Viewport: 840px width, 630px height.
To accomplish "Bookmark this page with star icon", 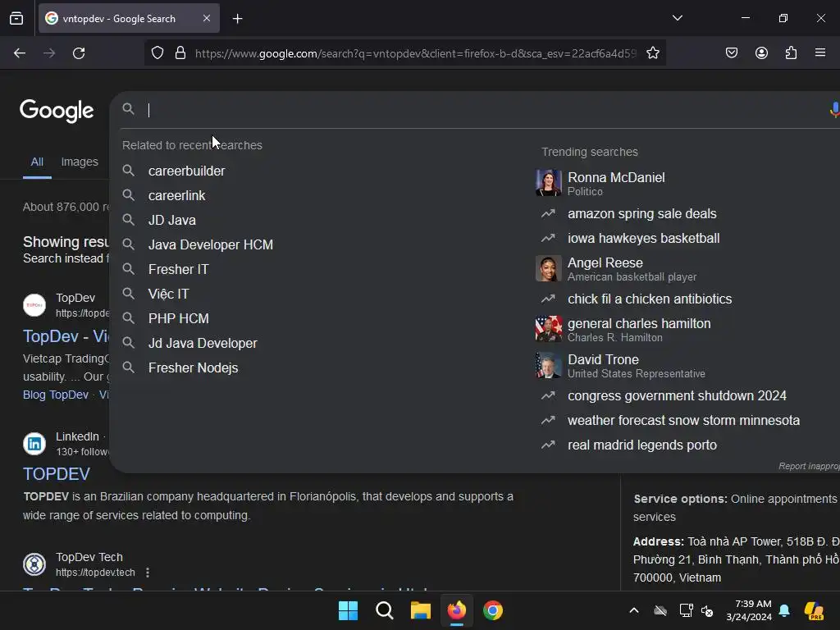I will coord(652,53).
